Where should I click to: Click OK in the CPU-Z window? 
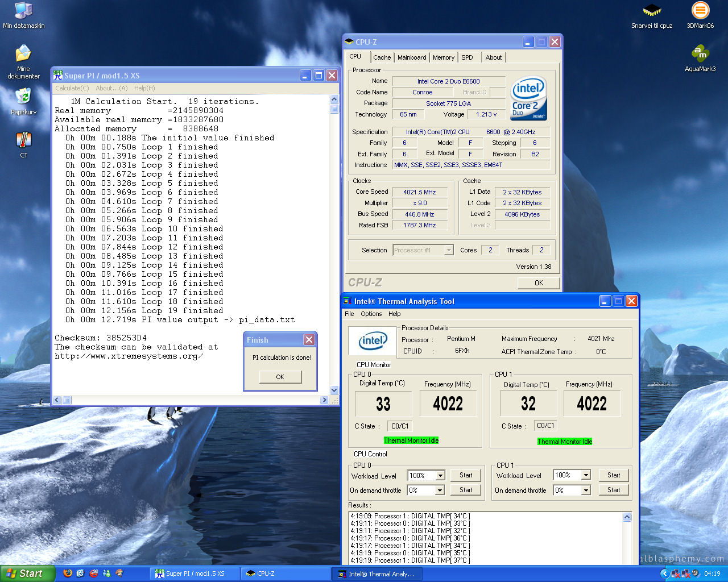(x=539, y=282)
